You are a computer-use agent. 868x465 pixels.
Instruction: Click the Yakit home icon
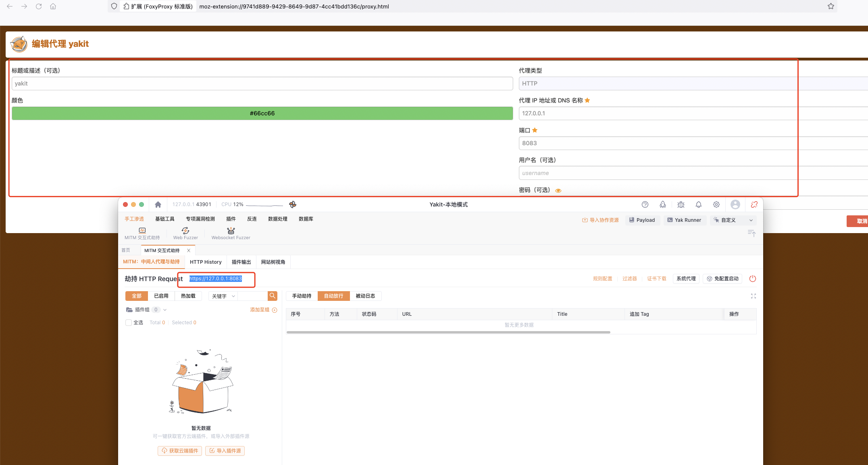point(158,204)
